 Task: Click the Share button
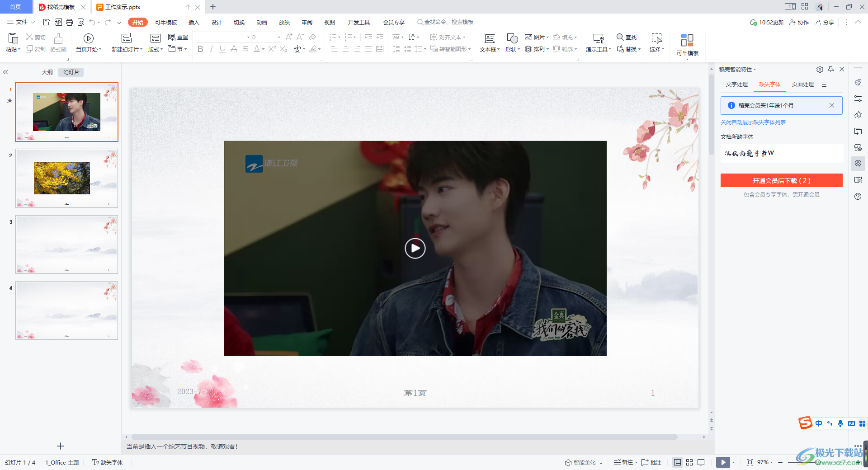(x=825, y=22)
